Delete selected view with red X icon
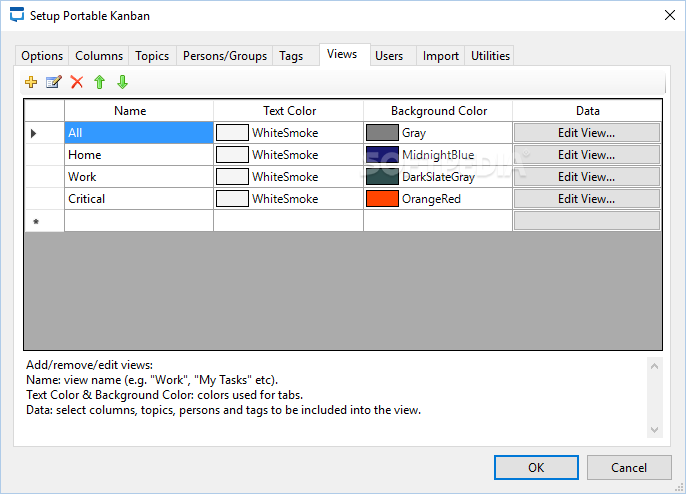This screenshot has width=686, height=494. (x=77, y=82)
